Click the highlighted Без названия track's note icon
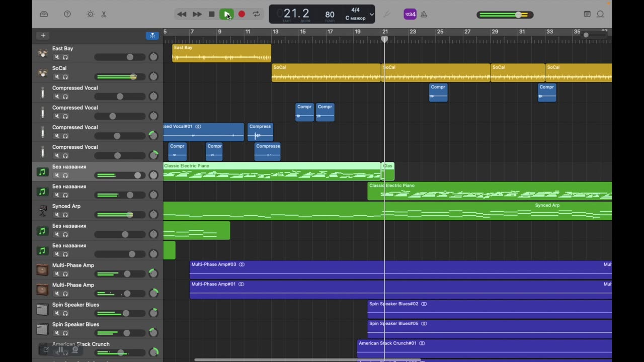This screenshot has height=362, width=644. (42, 171)
